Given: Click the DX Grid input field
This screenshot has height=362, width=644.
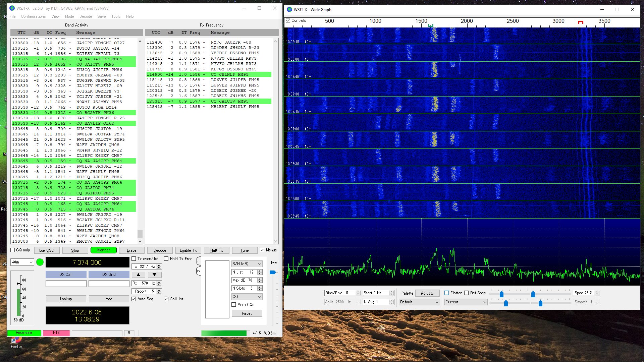Looking at the screenshot, I should tap(109, 284).
